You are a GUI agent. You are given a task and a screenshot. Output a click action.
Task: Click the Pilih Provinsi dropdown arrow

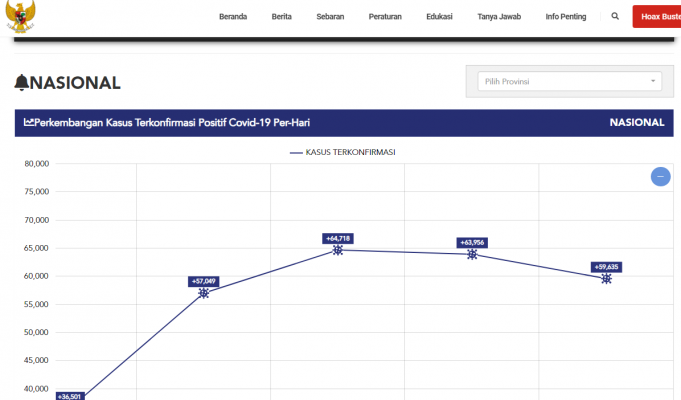pyautogui.click(x=653, y=81)
